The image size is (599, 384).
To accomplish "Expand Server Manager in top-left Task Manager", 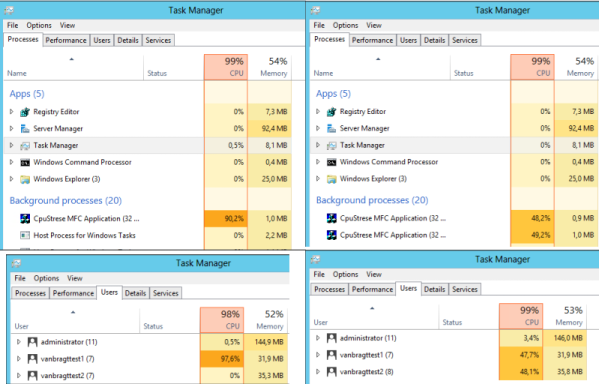I will [11, 129].
